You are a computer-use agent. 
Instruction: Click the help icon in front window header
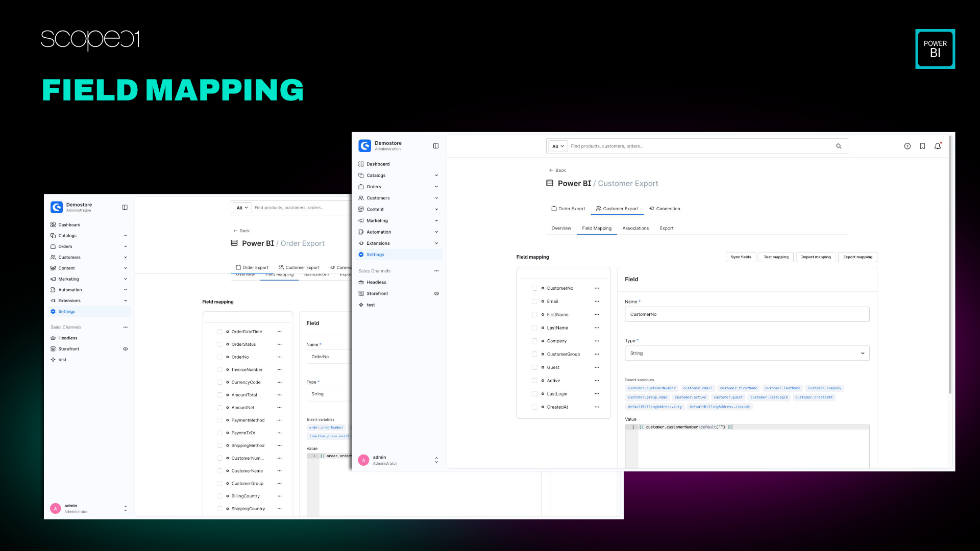tap(907, 146)
